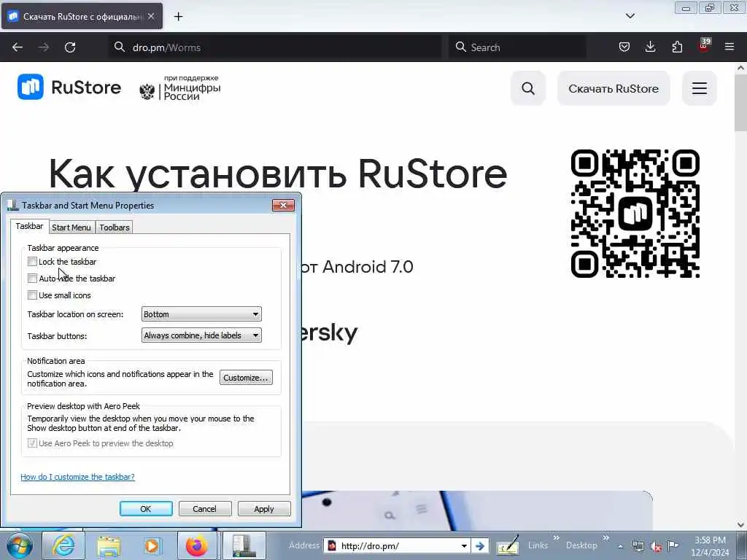Close the RuStore browser tab

pyautogui.click(x=151, y=16)
